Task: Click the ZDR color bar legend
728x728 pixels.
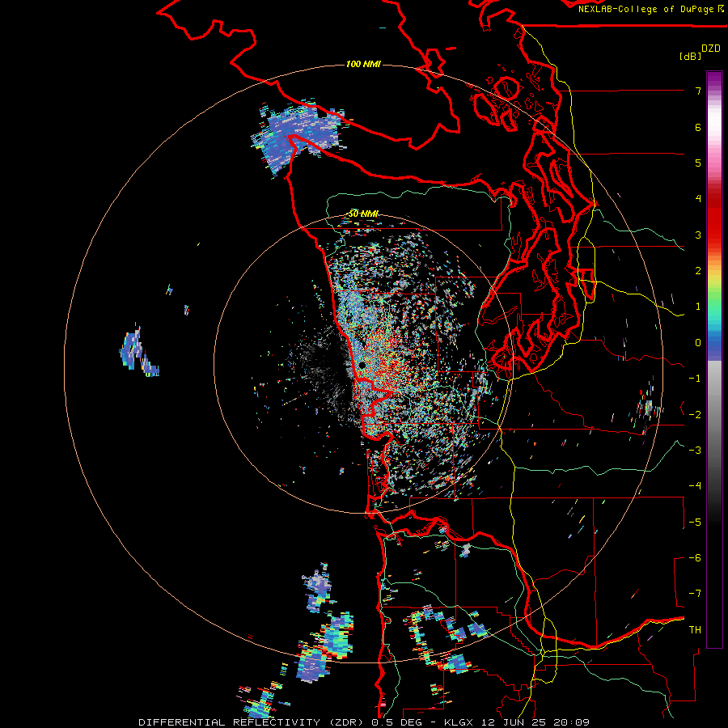Action: [714, 359]
